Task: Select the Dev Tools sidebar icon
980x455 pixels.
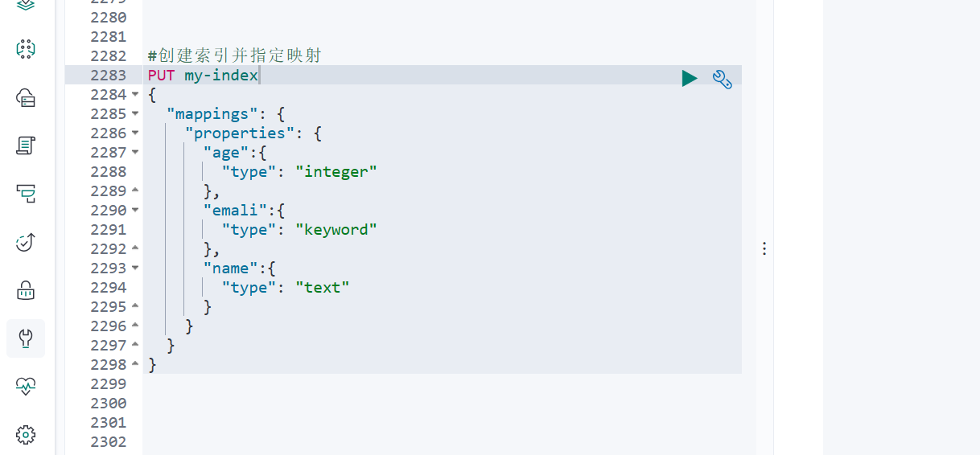Action: (26, 338)
